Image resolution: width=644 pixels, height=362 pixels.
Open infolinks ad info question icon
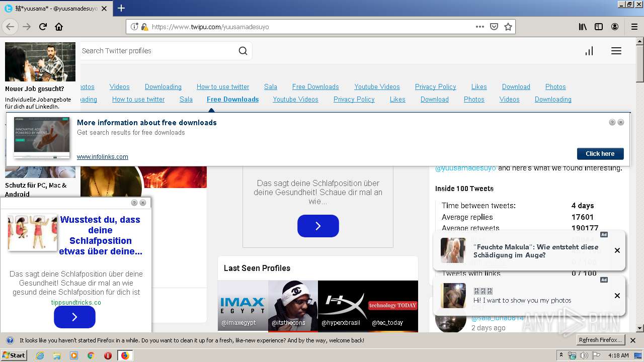point(612,122)
